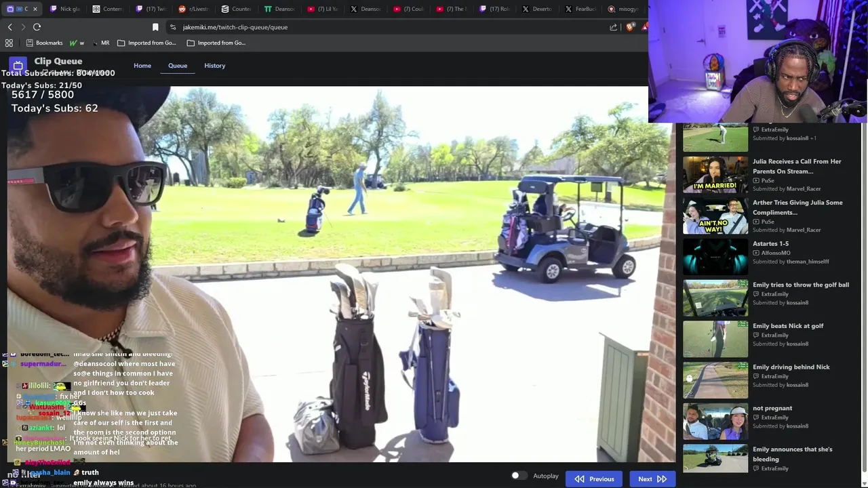Screen dimensions: 868x488
Task: Open clip title 'Astartes 1-5'
Action: tap(770, 243)
